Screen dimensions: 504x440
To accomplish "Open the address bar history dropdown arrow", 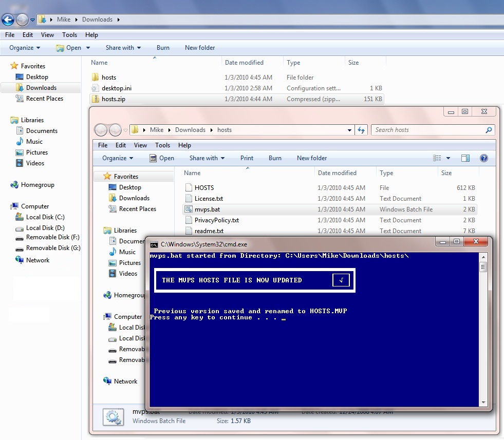I will tap(349, 130).
